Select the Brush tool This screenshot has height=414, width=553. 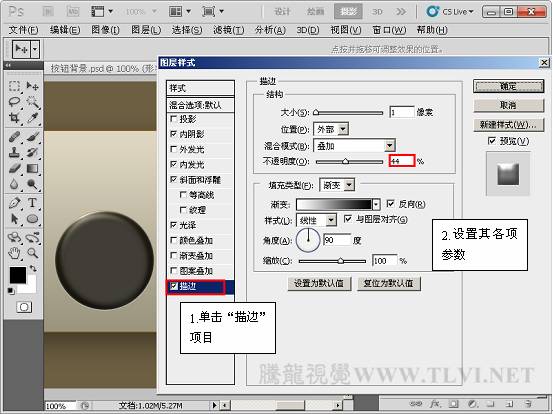coord(32,137)
